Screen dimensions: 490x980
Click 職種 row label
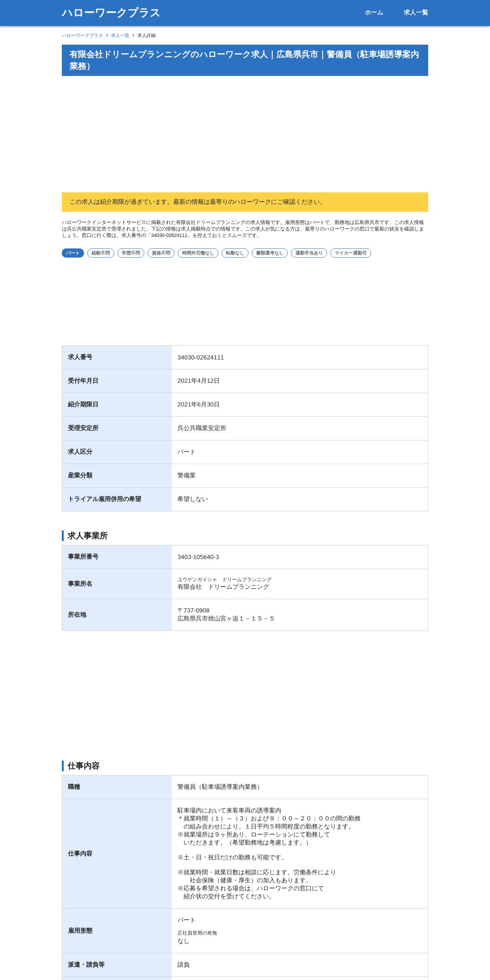[74, 787]
